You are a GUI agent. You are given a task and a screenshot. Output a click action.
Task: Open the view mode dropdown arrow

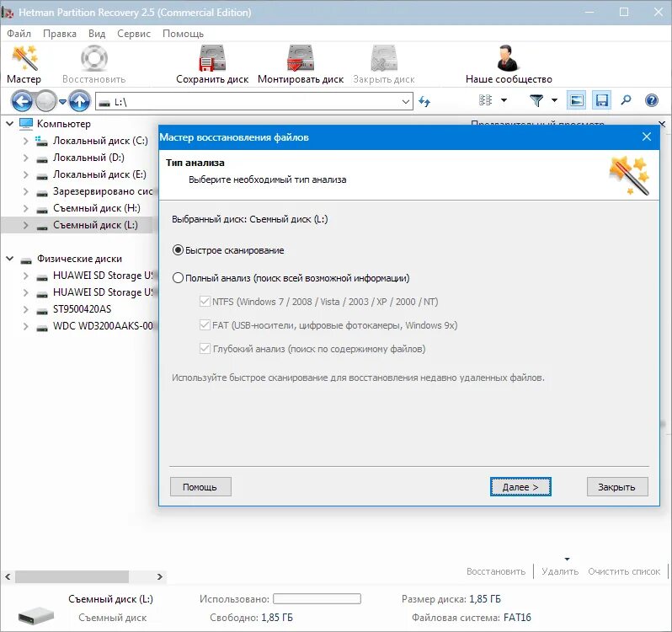click(x=504, y=100)
